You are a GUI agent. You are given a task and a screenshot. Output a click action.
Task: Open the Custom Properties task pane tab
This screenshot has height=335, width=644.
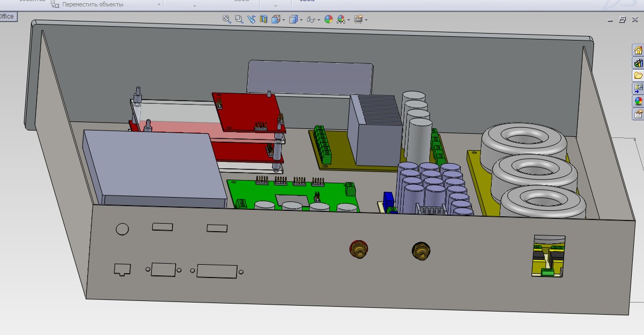pyautogui.click(x=638, y=114)
